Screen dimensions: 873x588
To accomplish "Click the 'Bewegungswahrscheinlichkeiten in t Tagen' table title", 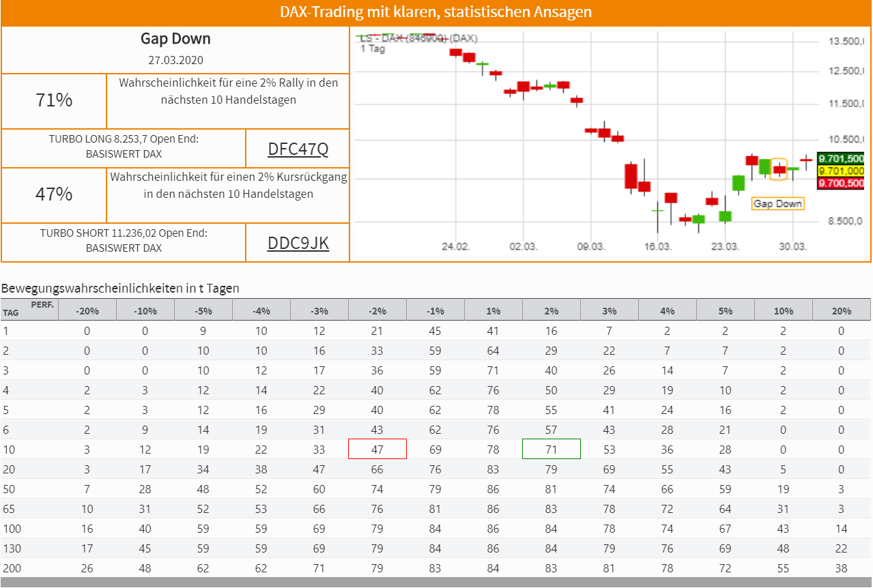I will [120, 289].
